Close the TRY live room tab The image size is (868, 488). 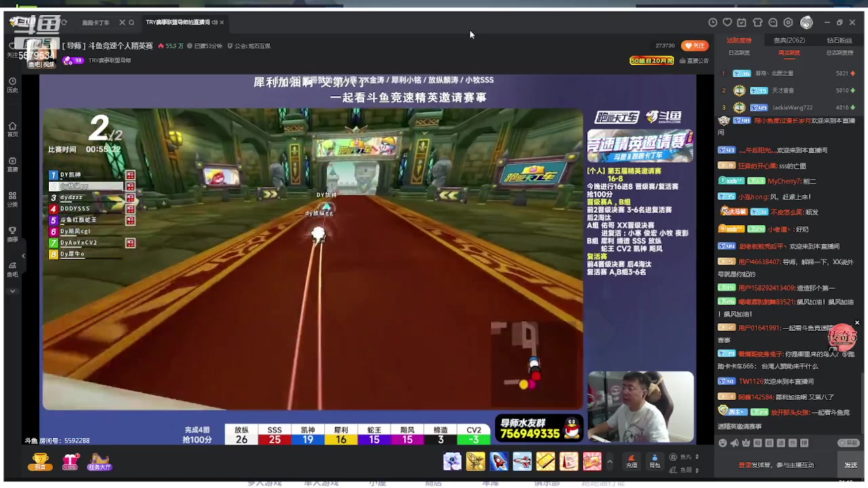222,22
